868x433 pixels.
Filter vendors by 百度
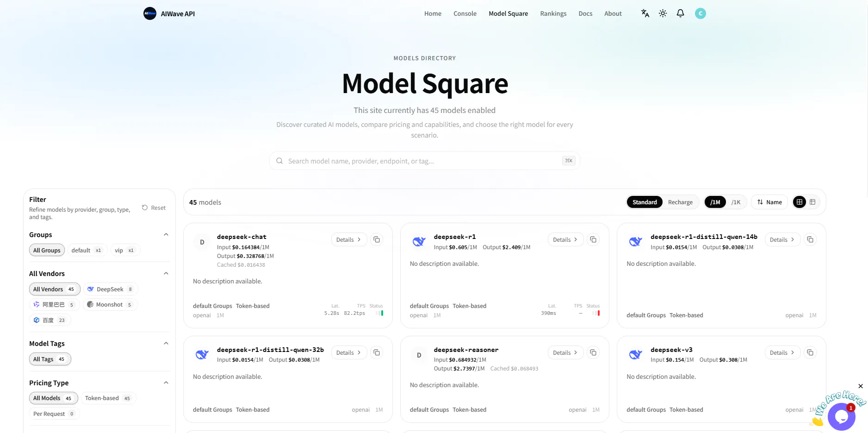pyautogui.click(x=50, y=320)
